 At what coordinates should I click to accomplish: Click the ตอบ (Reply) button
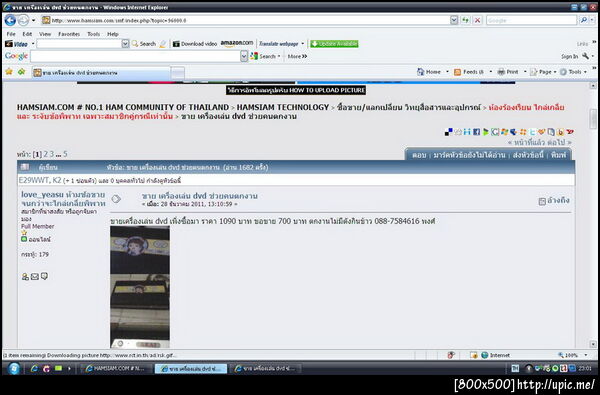click(x=419, y=155)
